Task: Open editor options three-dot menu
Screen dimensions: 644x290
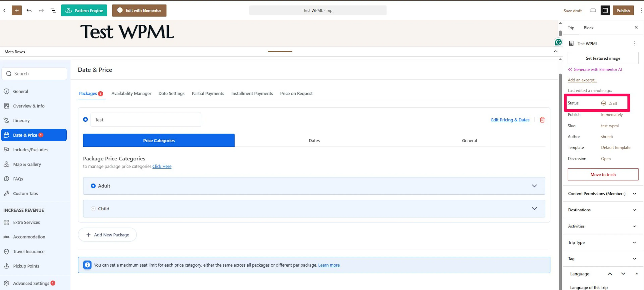Action: click(641, 11)
